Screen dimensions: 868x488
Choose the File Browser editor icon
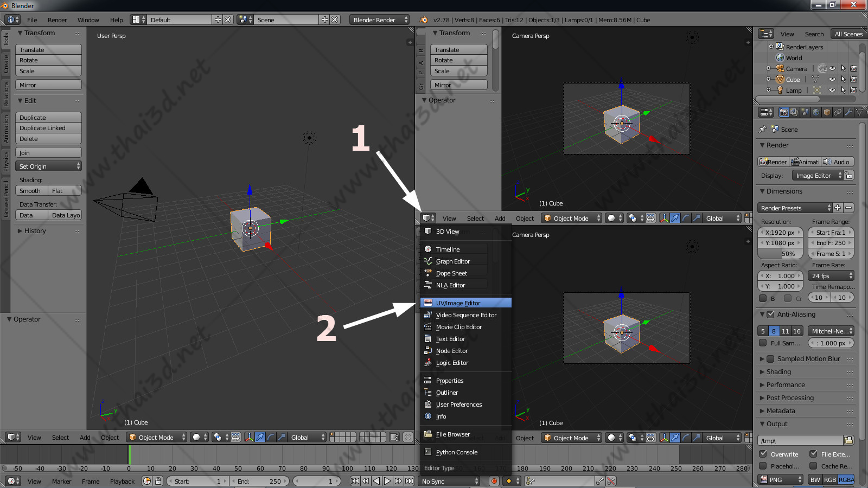428,434
